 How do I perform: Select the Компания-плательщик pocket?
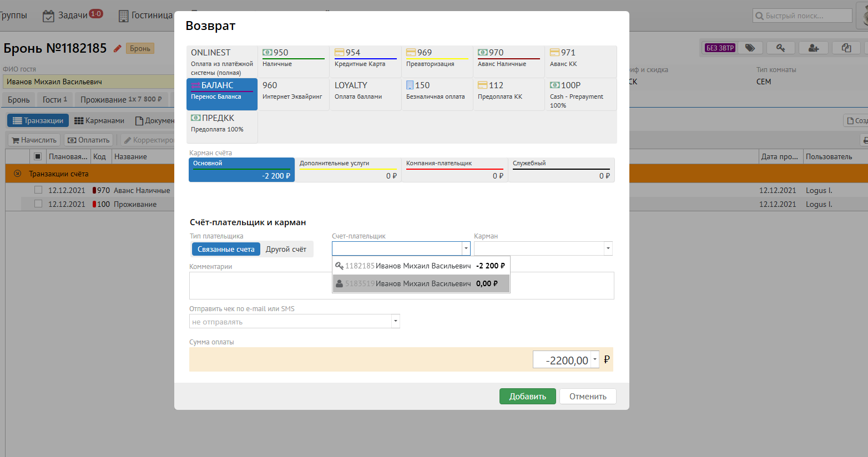455,170
